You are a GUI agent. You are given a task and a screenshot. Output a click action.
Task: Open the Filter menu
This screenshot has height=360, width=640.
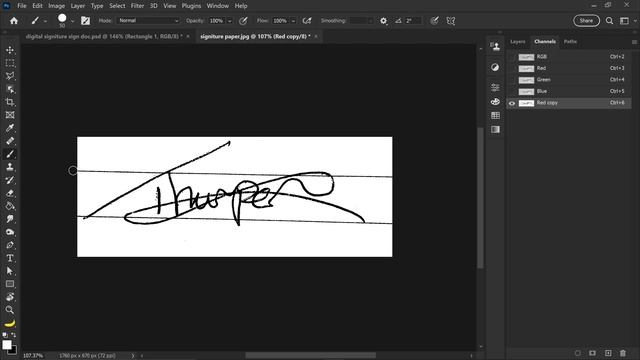pyautogui.click(x=137, y=6)
